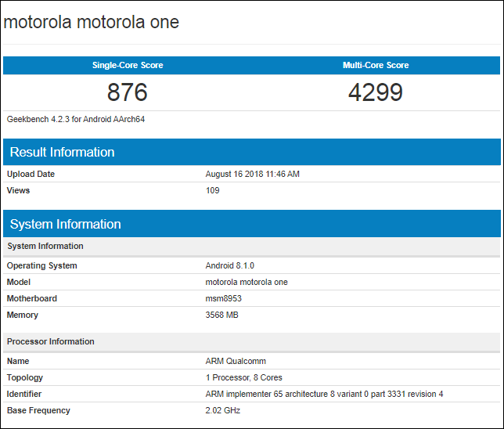Image resolution: width=504 pixels, height=429 pixels.
Task: Click the Single-Core Score header
Action: [x=128, y=65]
